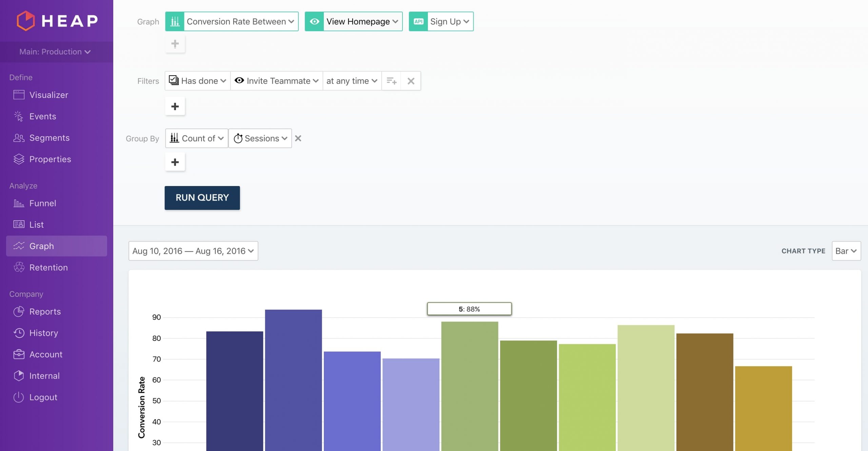
Task: Click the Funnel analysis icon in sidebar
Action: tap(18, 204)
